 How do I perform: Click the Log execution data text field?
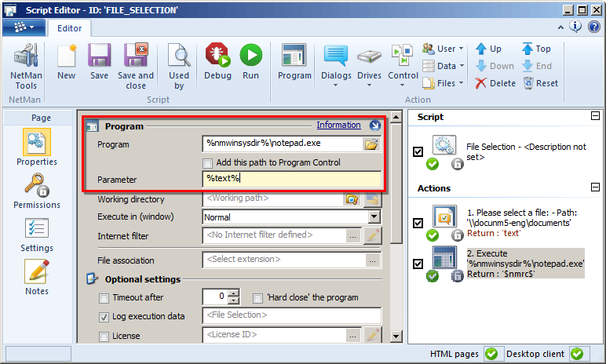coord(292,315)
